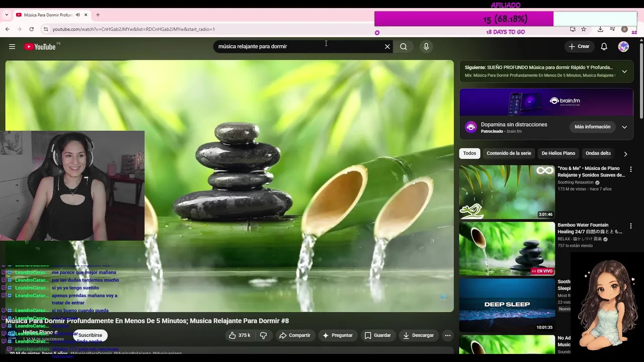
Task: Click the Descargar download button
Action: (x=418, y=335)
